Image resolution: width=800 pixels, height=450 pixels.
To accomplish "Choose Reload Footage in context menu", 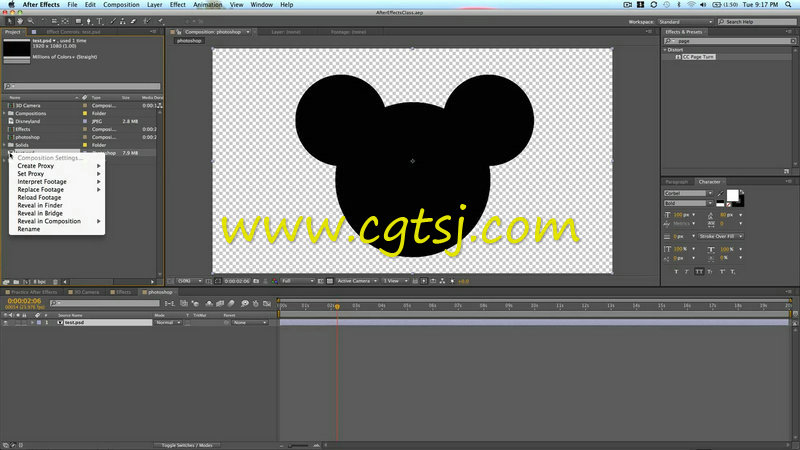I will 57,197.
